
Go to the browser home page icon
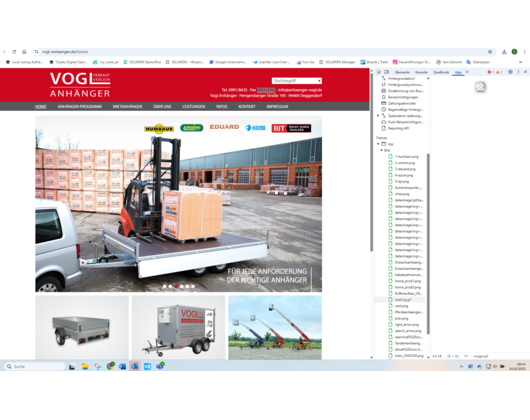point(24,52)
